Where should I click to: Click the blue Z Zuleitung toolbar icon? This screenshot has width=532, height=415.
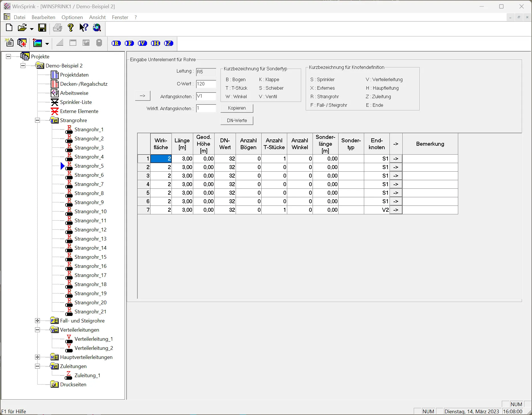(169, 43)
